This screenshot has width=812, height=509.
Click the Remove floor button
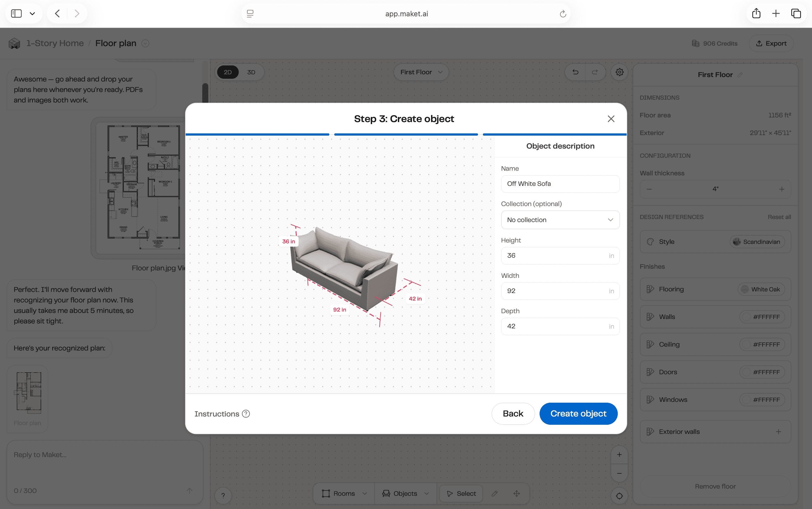click(x=715, y=486)
